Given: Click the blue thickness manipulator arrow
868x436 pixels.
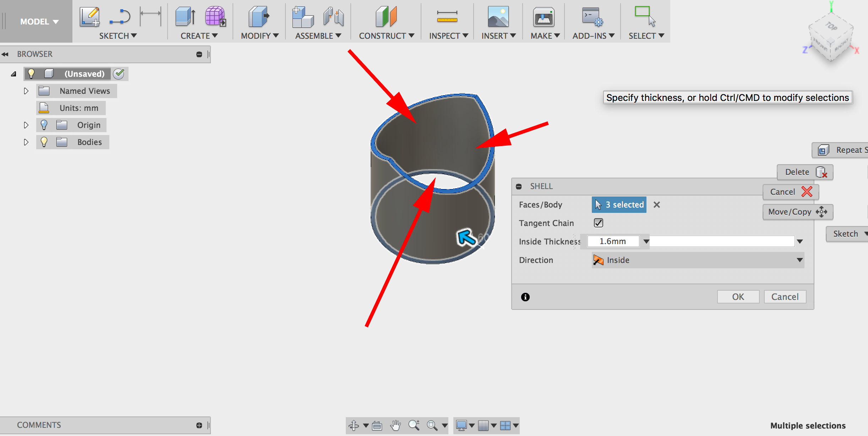Looking at the screenshot, I should pyautogui.click(x=466, y=237).
